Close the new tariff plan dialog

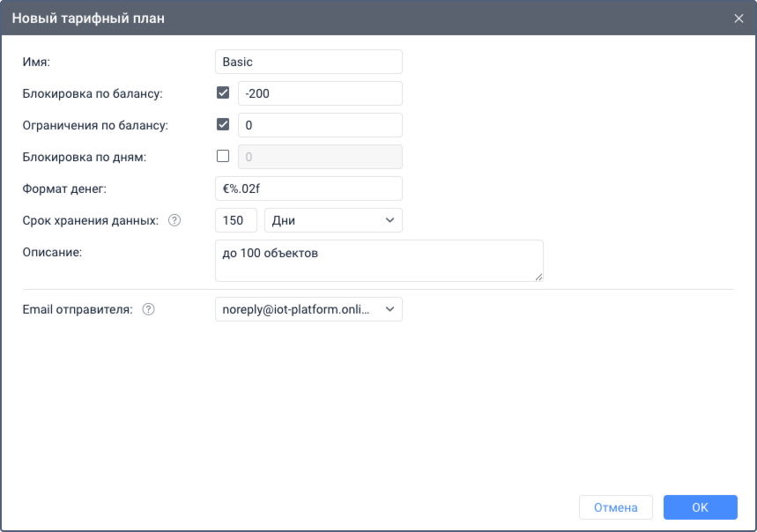pos(738,18)
